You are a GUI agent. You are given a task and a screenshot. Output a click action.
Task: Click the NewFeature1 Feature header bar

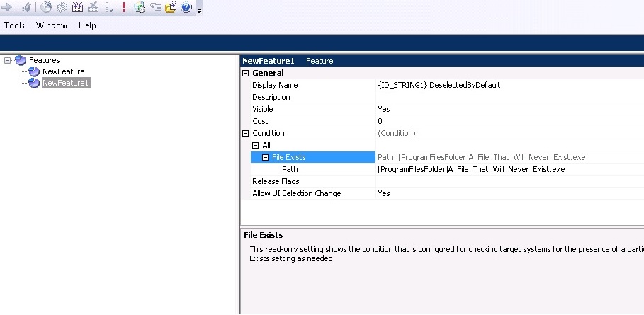coord(442,61)
